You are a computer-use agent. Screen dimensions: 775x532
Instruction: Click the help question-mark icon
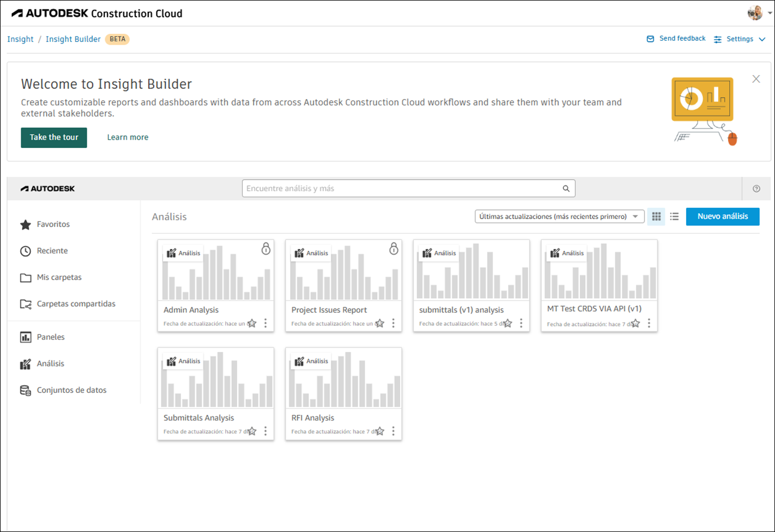pyautogui.click(x=756, y=188)
